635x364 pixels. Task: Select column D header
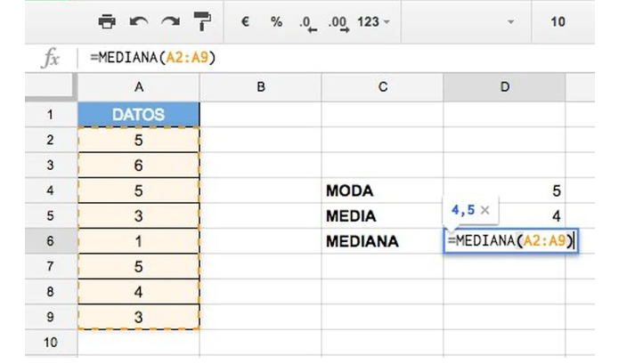(505, 87)
